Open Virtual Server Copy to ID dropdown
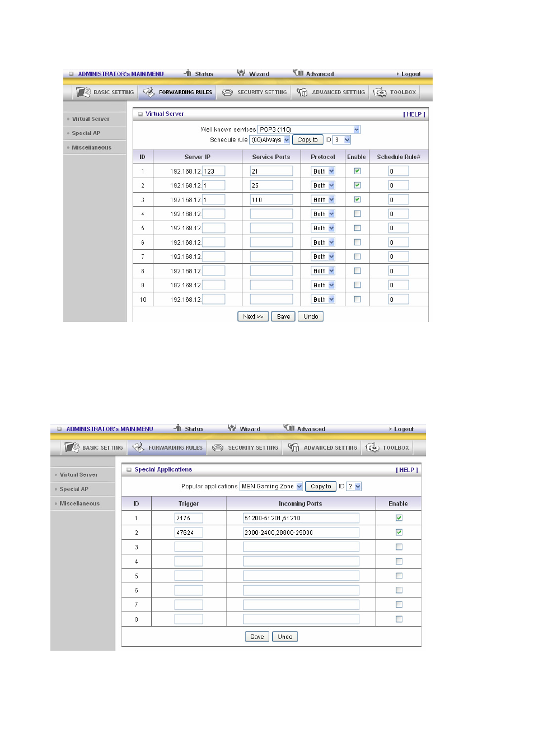This screenshot has height=756, width=534. [342, 140]
